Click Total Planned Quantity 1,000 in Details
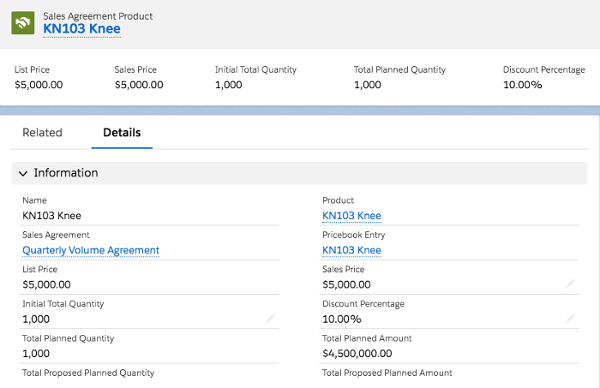This screenshot has width=600, height=388. [36, 353]
